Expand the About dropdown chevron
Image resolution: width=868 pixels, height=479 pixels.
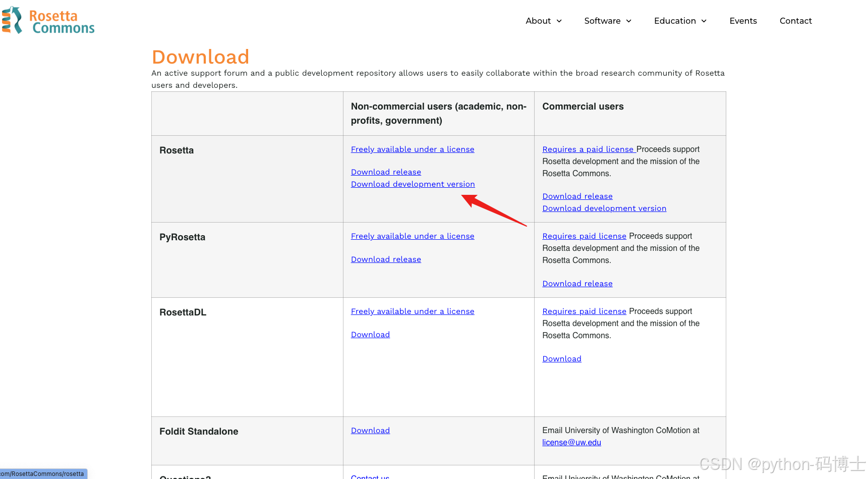(559, 21)
